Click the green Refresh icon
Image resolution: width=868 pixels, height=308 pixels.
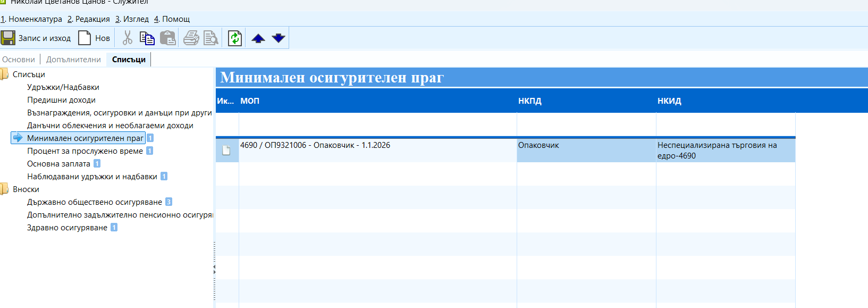click(234, 38)
